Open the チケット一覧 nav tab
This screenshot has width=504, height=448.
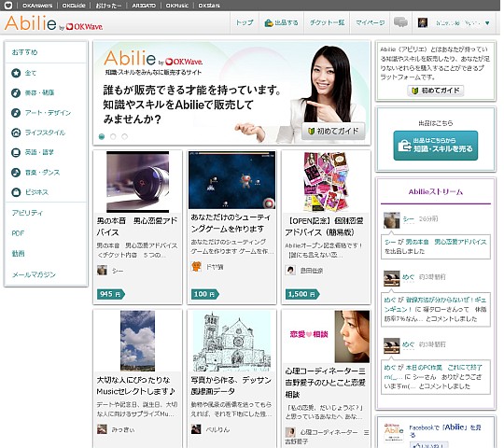click(327, 22)
